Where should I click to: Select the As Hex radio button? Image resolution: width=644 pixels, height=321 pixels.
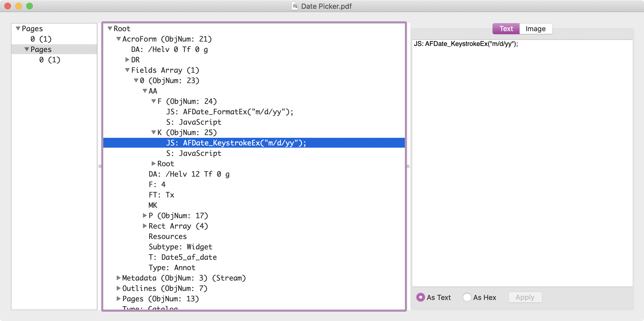coord(467,297)
